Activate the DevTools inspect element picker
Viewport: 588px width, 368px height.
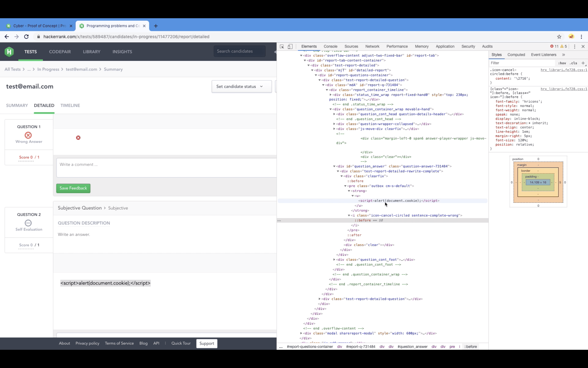coord(282,46)
